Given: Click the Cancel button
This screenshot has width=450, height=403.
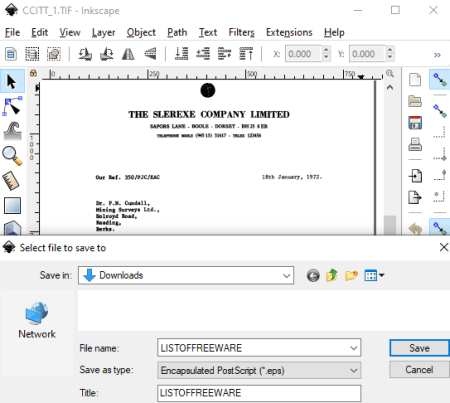Looking at the screenshot, I should click(x=419, y=370).
